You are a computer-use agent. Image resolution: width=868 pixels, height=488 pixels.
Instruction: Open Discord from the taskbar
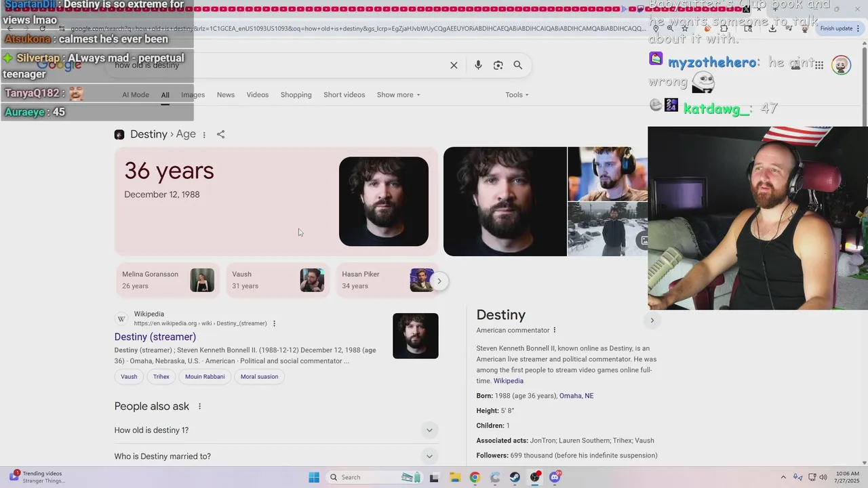[555, 477]
